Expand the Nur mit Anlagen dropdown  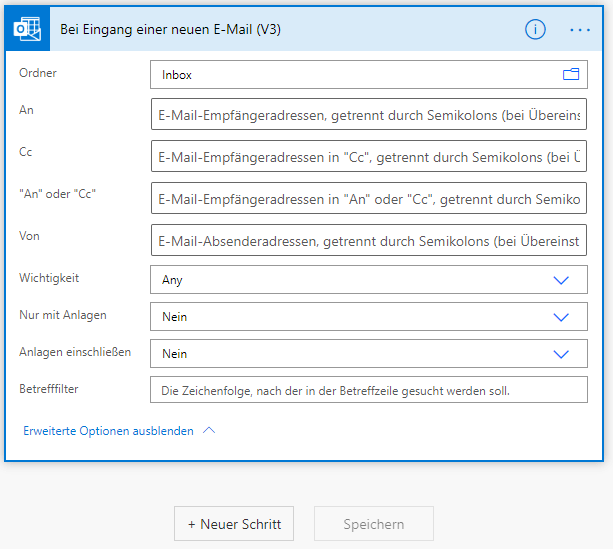pos(369,316)
